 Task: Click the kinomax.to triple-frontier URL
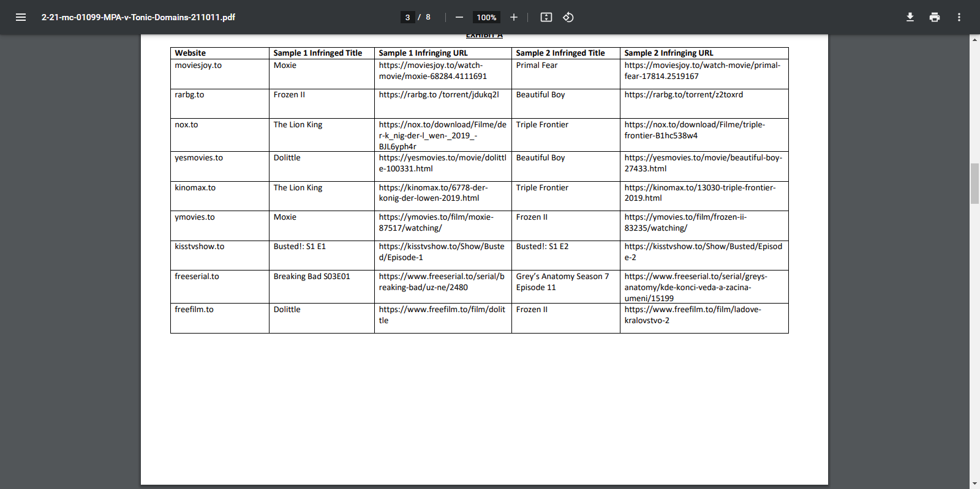(x=699, y=193)
